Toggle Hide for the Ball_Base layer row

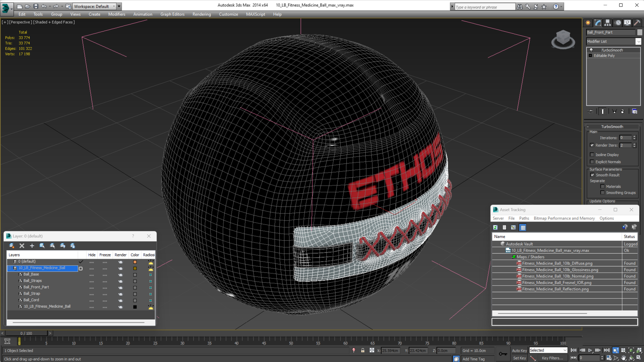point(91,275)
